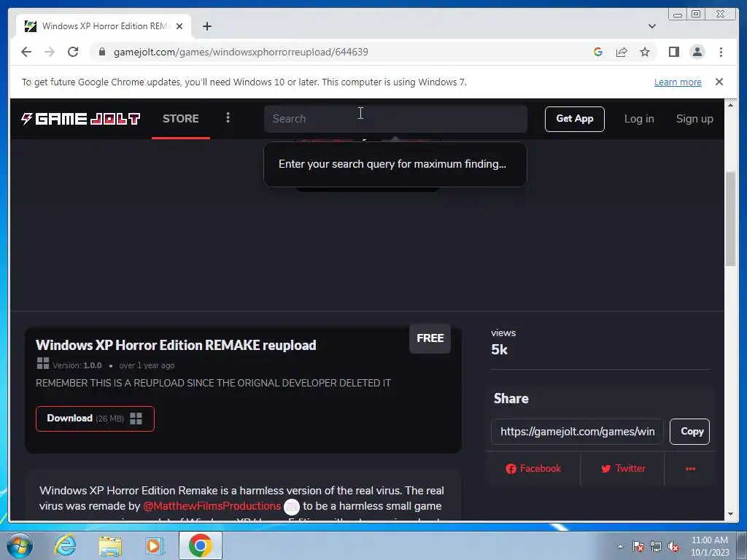
Task: Click the network tray icon
Action: click(x=656, y=547)
